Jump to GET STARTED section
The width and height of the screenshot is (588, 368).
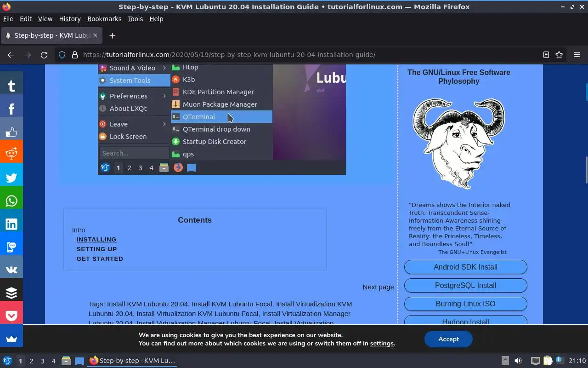[x=100, y=259]
